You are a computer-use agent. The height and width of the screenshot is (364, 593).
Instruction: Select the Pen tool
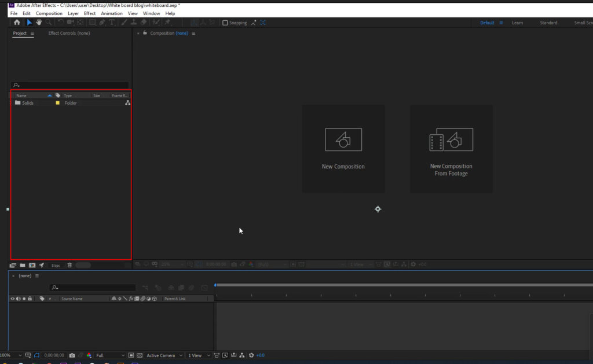[103, 22]
